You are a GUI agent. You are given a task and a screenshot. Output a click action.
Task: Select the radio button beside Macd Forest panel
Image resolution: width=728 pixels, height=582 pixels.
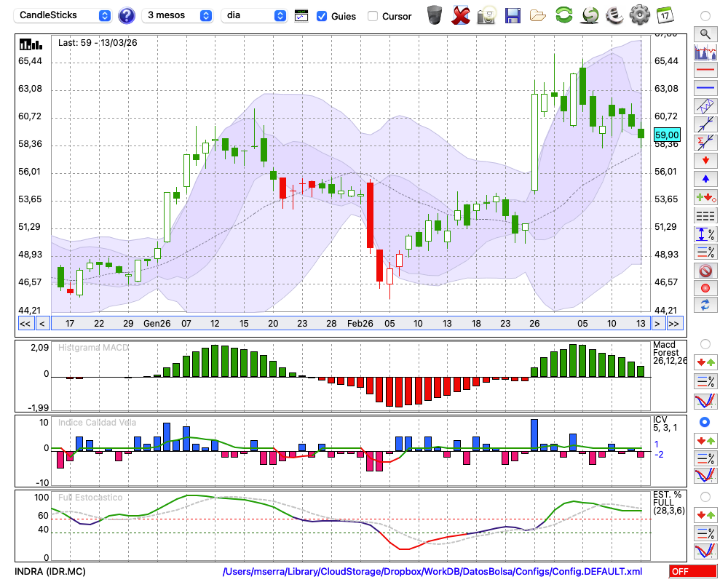click(705, 343)
